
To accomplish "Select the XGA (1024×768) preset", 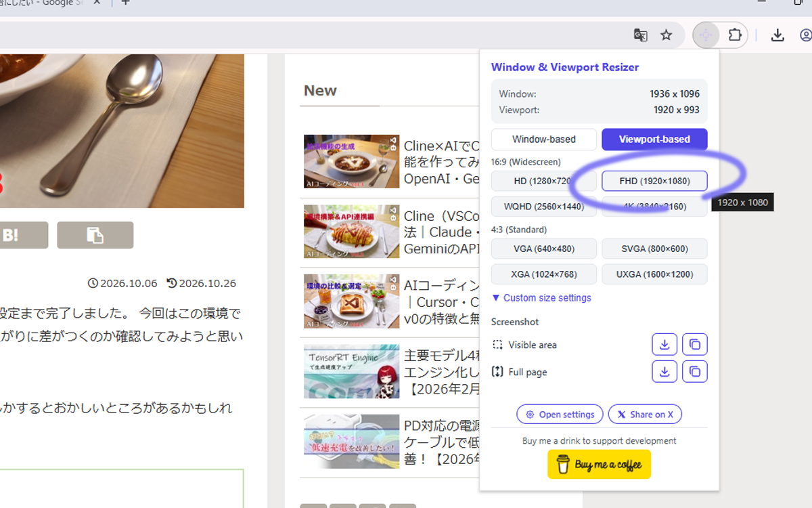I will tap(544, 274).
